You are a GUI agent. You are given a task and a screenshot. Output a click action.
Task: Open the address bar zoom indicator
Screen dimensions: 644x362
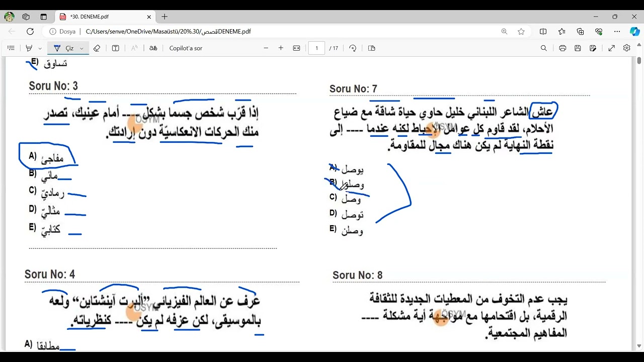point(504,31)
